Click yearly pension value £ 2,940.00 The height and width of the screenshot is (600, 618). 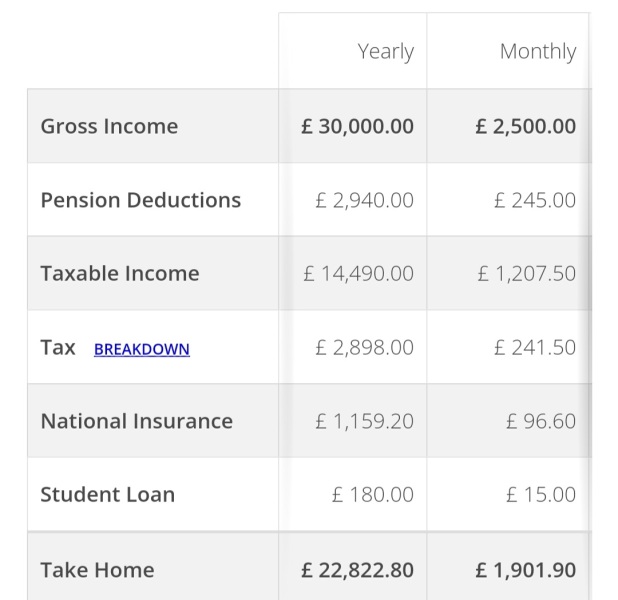(365, 200)
